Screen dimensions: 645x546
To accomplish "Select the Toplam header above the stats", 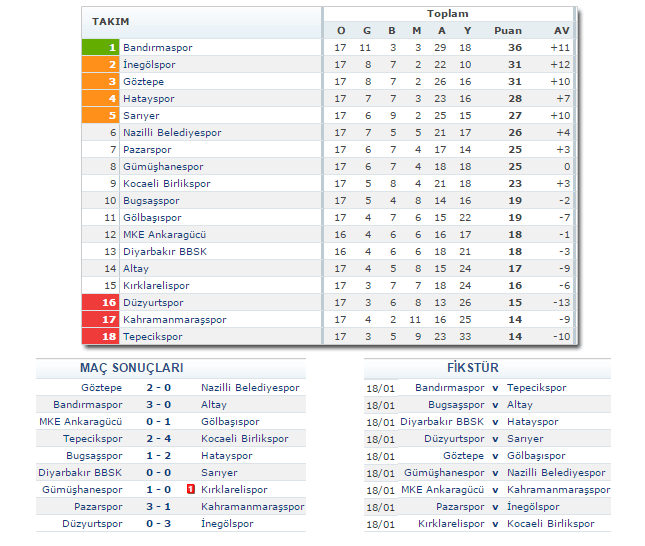I will tap(447, 14).
